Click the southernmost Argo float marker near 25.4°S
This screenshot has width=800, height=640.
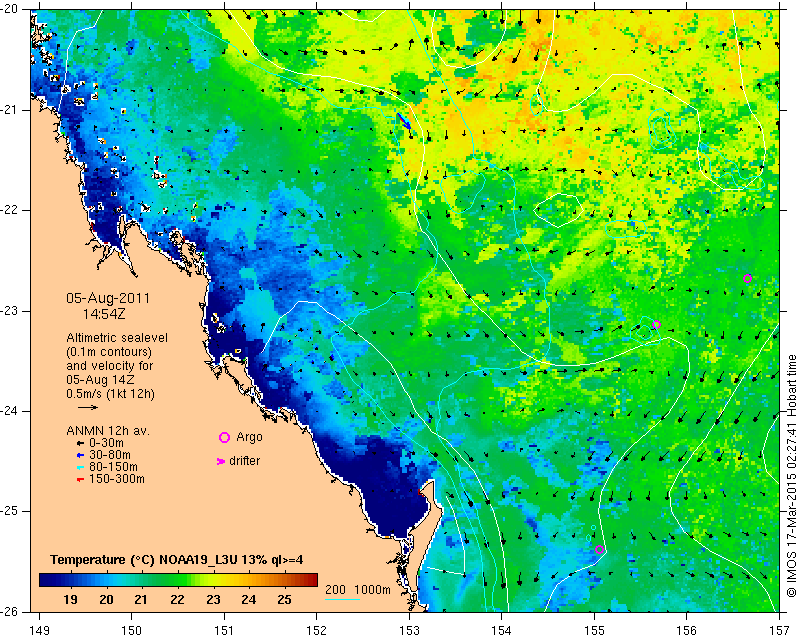[599, 549]
